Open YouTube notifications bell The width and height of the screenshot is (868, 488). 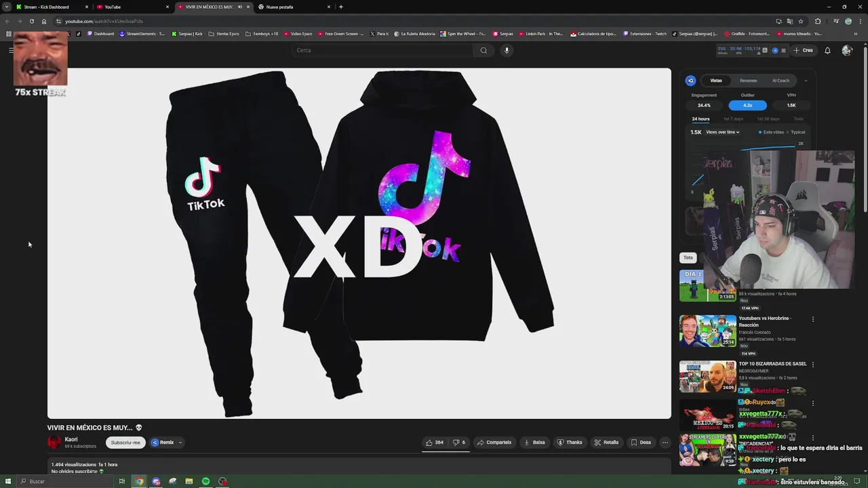click(x=827, y=50)
